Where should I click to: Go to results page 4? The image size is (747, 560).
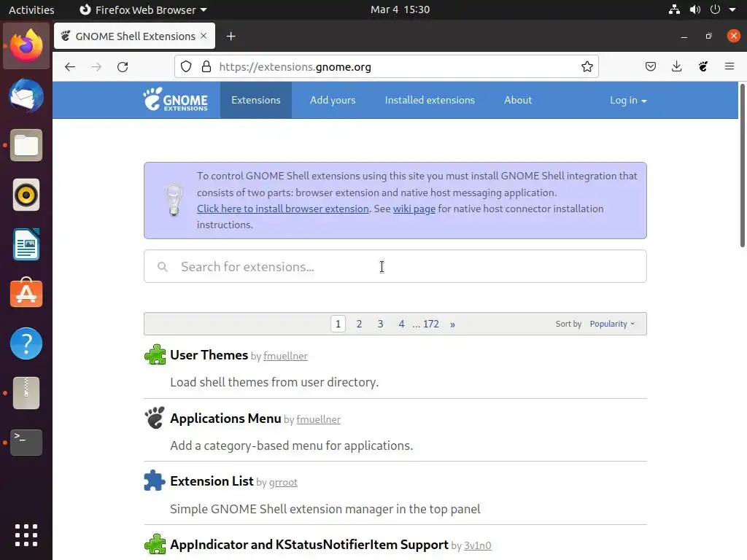pyautogui.click(x=402, y=324)
